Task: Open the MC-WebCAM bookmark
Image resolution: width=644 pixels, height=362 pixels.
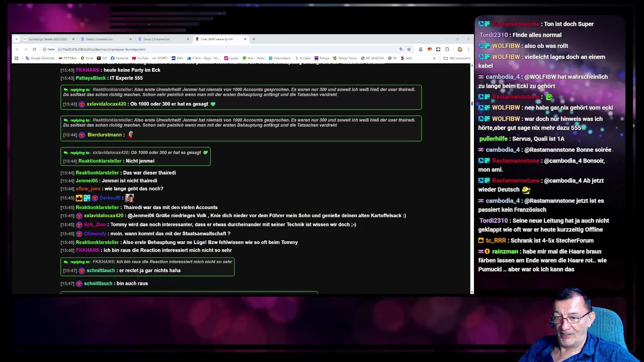Action: [x=372, y=58]
